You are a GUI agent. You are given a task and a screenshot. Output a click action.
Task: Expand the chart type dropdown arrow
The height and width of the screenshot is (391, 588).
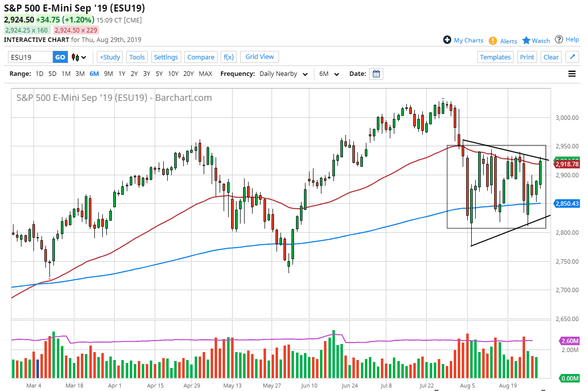pyautogui.click(x=83, y=57)
